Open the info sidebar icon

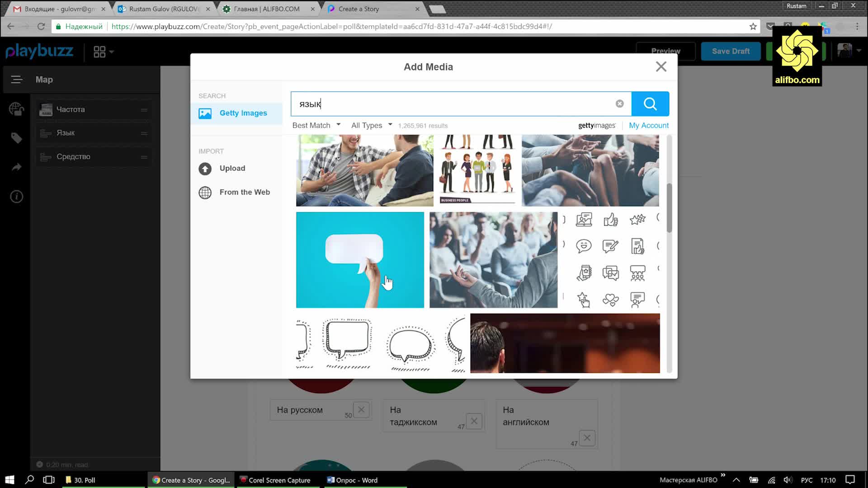coord(17,197)
